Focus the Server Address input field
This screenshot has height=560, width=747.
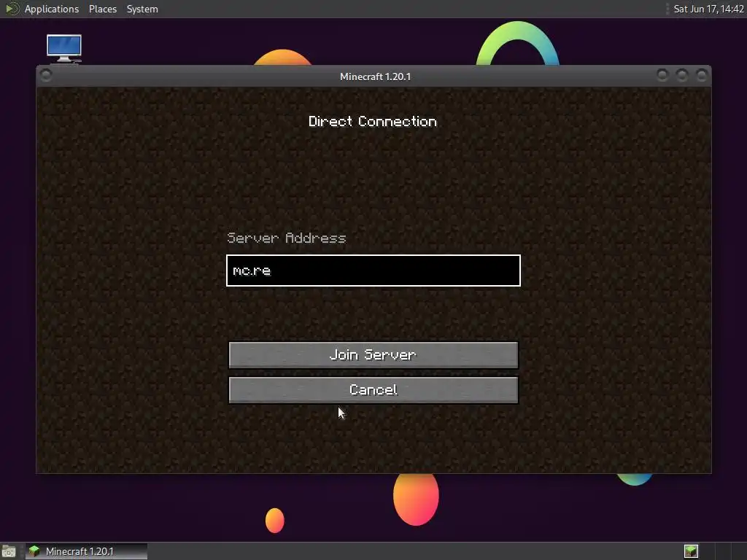(x=373, y=271)
